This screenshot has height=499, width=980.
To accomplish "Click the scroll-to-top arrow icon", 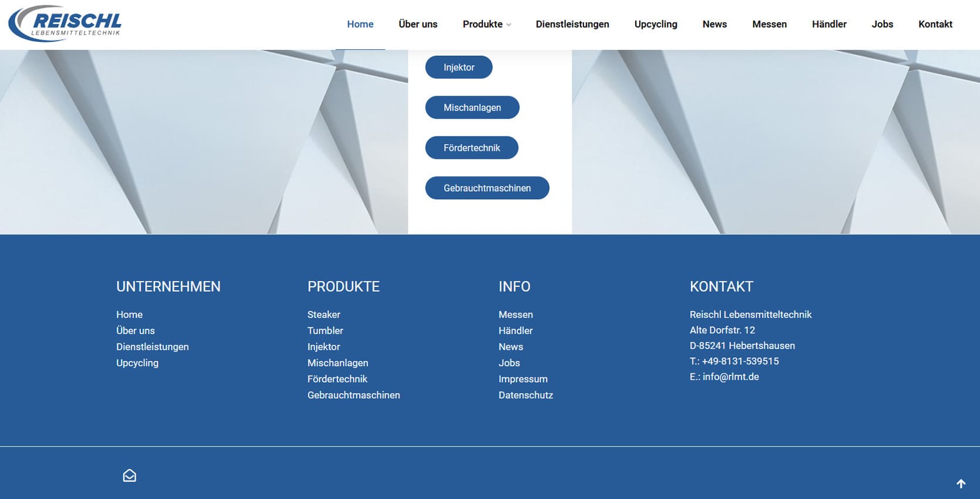I will (961, 484).
